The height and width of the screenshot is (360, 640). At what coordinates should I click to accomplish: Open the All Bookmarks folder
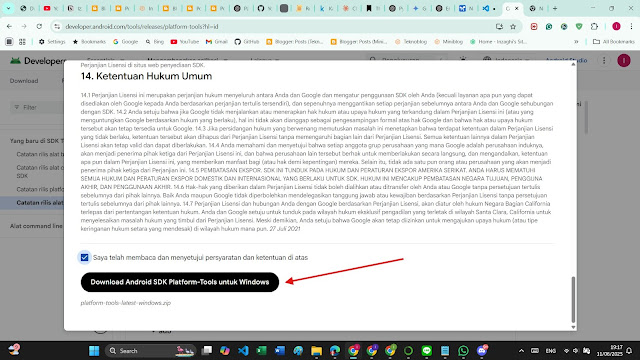coord(614,42)
